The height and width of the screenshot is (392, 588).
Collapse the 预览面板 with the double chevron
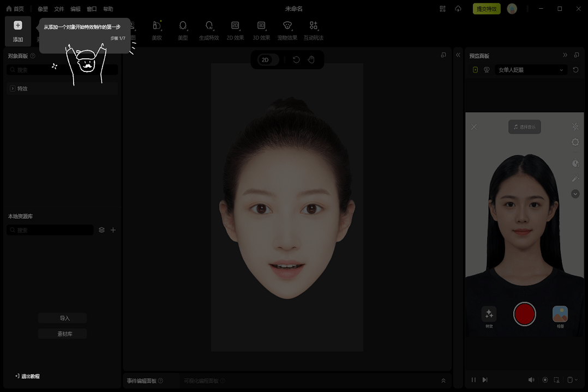coord(566,55)
